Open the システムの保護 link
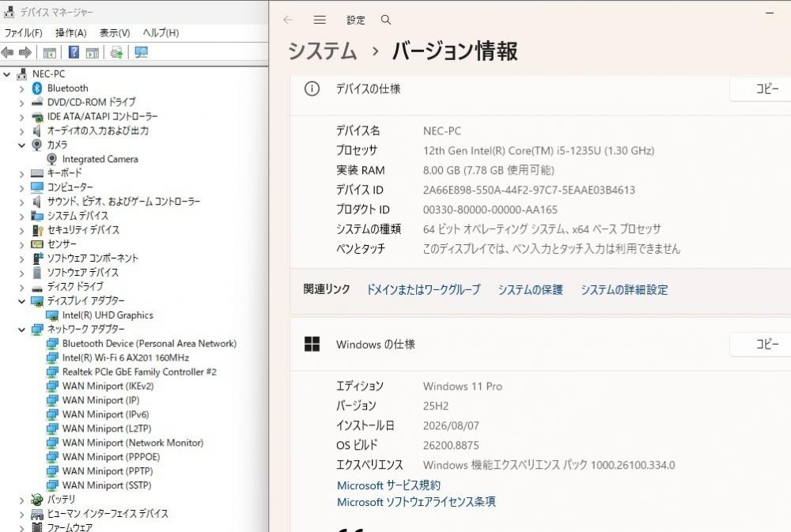 pos(530,289)
